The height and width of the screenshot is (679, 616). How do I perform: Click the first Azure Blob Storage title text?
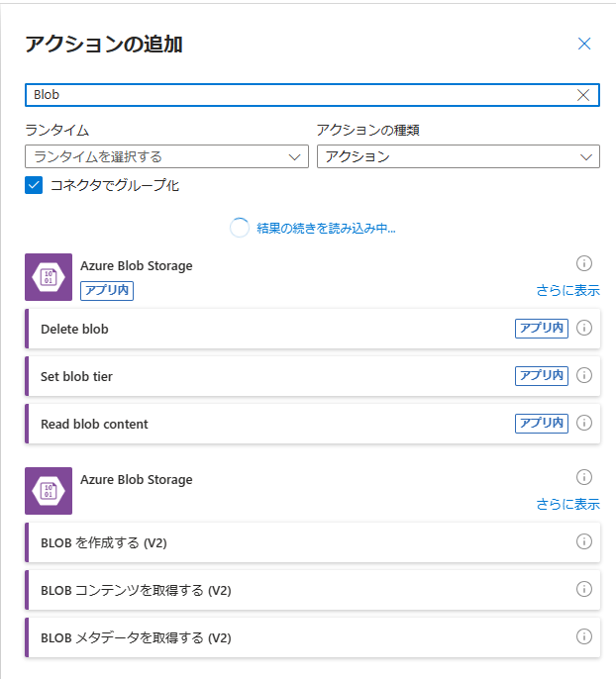click(137, 266)
